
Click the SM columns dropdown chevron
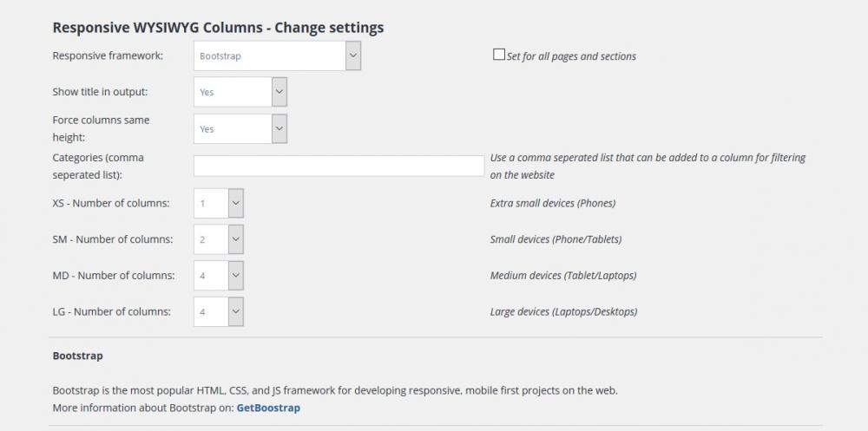pyautogui.click(x=235, y=239)
